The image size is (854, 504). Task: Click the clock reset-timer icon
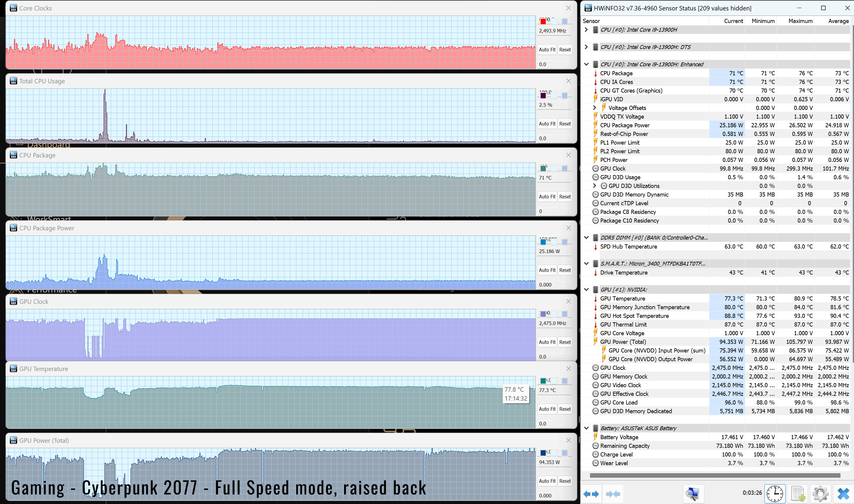(x=775, y=494)
